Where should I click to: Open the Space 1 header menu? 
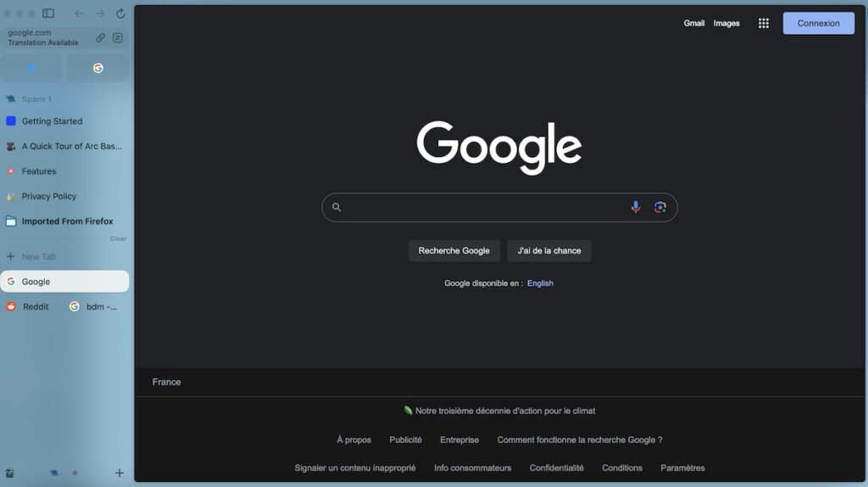(36, 99)
